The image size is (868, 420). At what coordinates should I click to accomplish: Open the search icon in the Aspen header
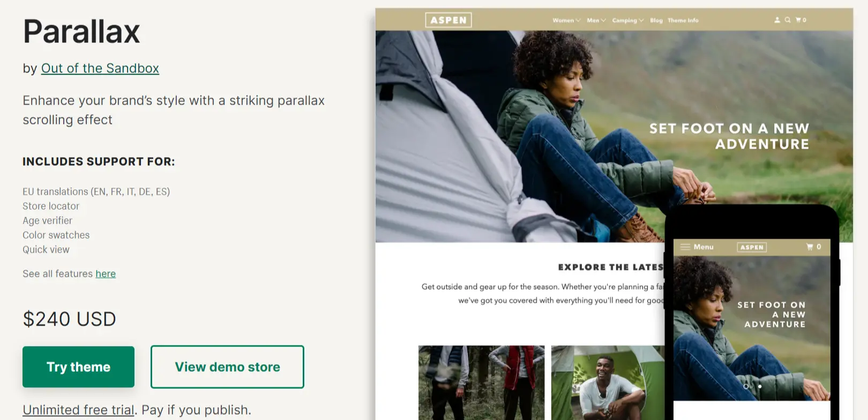tap(787, 20)
